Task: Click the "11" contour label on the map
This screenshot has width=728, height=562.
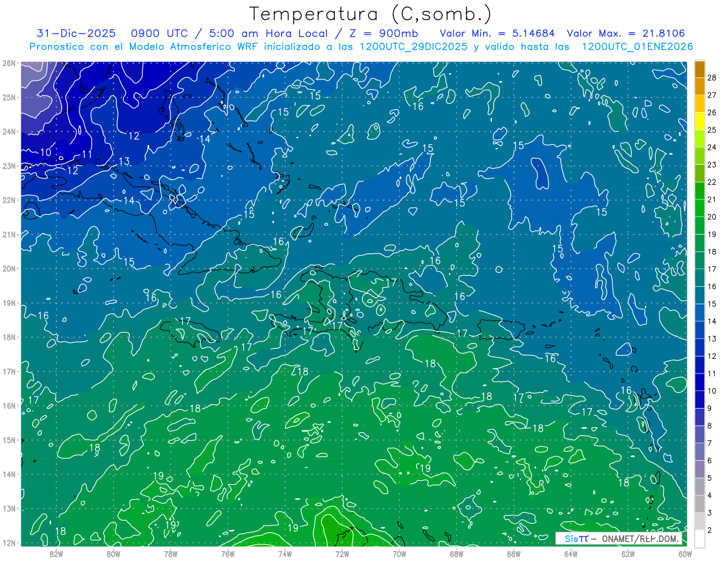Action: (87, 155)
